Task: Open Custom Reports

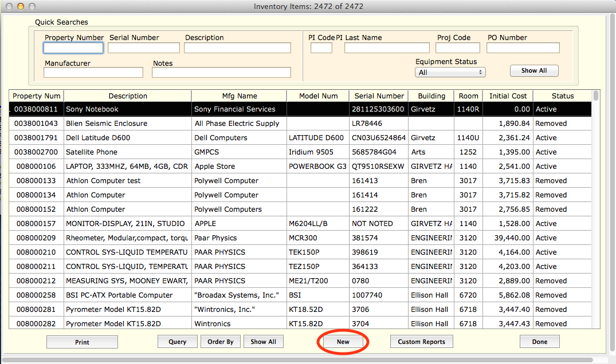Action: [421, 342]
